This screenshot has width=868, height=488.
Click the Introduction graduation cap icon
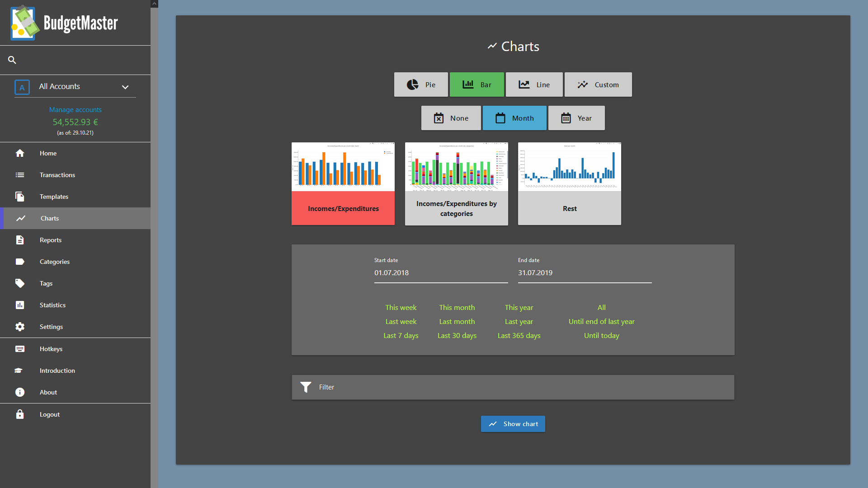click(19, 371)
